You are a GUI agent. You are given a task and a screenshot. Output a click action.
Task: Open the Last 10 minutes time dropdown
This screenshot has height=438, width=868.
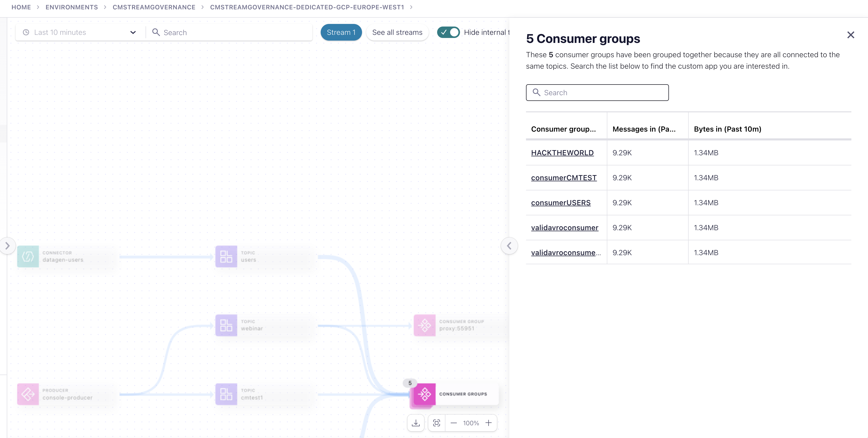(x=80, y=32)
